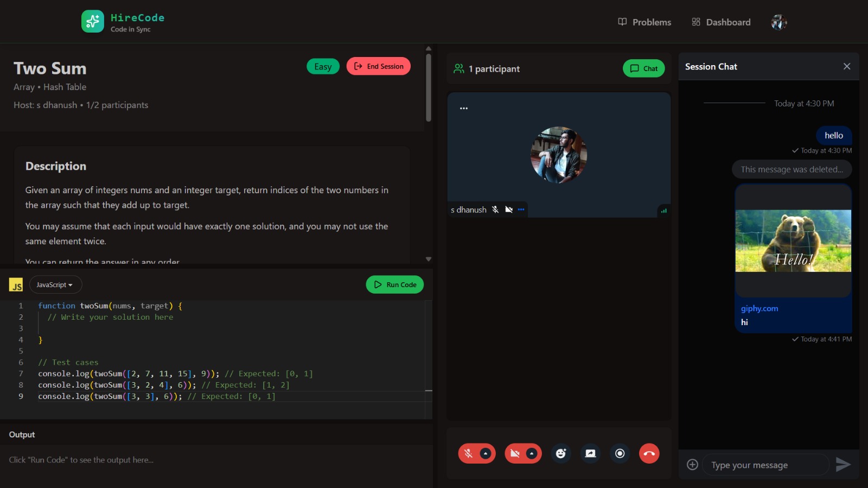Click the Output panel heading
The height and width of the screenshot is (488, 868).
click(x=22, y=435)
